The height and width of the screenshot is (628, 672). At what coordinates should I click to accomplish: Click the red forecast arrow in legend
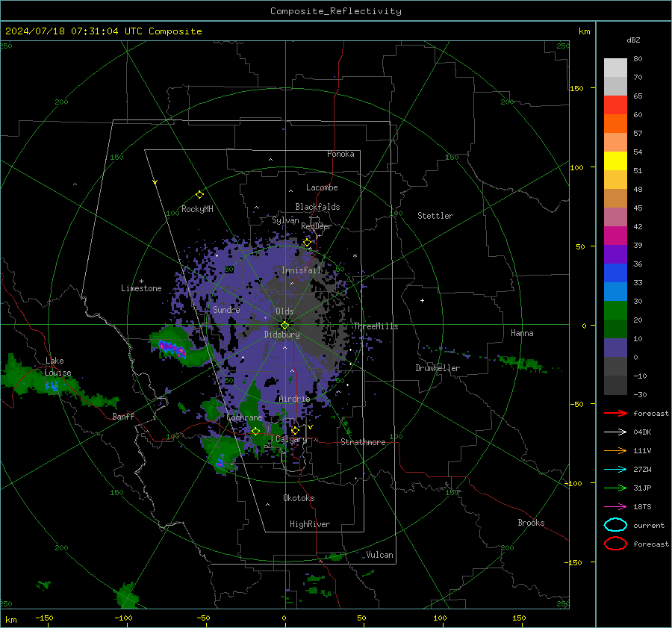tap(615, 413)
